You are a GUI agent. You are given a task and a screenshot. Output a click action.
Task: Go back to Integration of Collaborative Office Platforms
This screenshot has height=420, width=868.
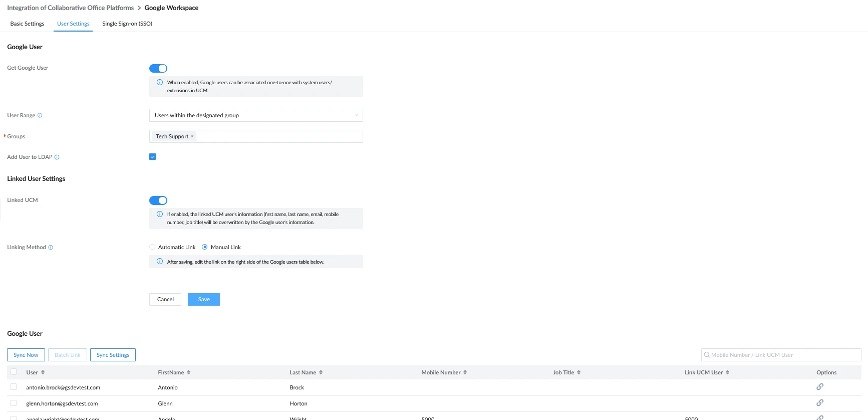pos(71,8)
